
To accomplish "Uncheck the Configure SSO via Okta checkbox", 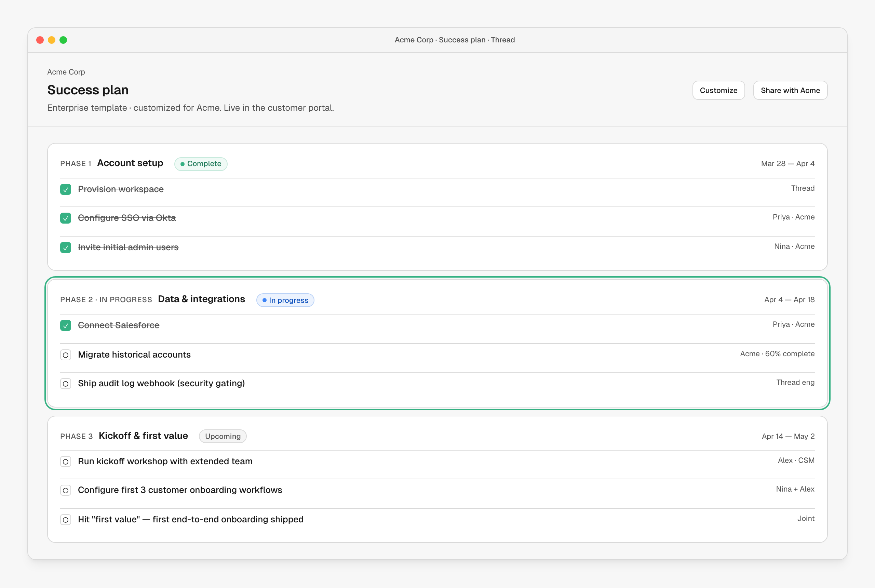I will (66, 218).
